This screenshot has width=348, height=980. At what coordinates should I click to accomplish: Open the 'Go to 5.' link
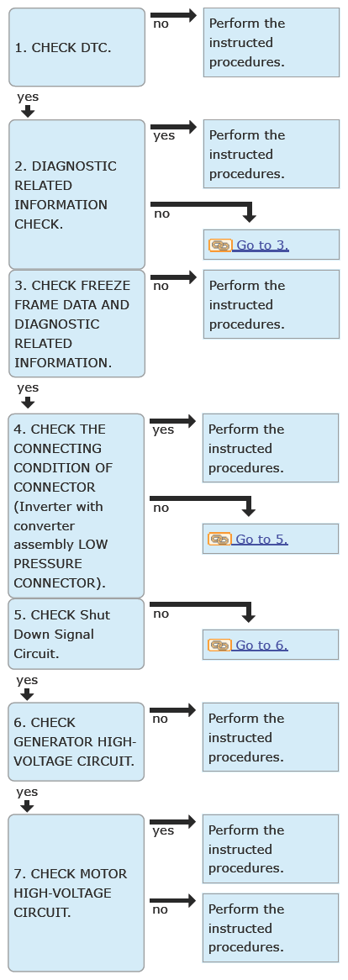(x=261, y=539)
